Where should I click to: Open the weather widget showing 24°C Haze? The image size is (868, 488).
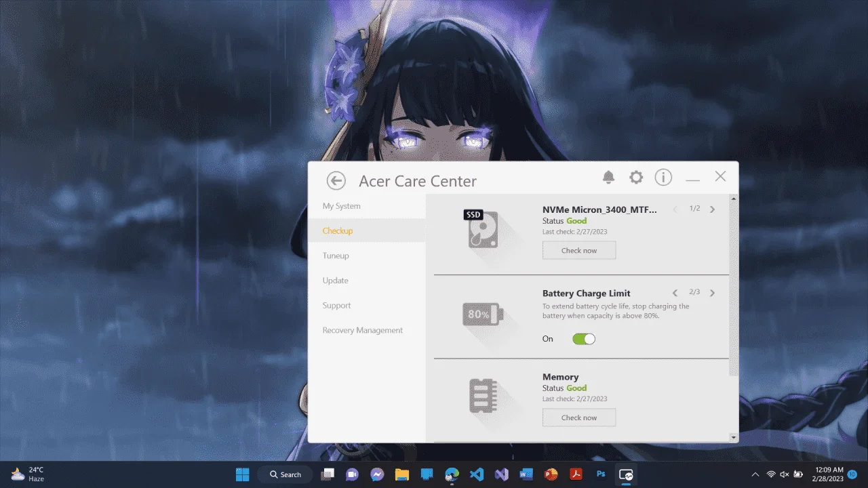pos(28,474)
